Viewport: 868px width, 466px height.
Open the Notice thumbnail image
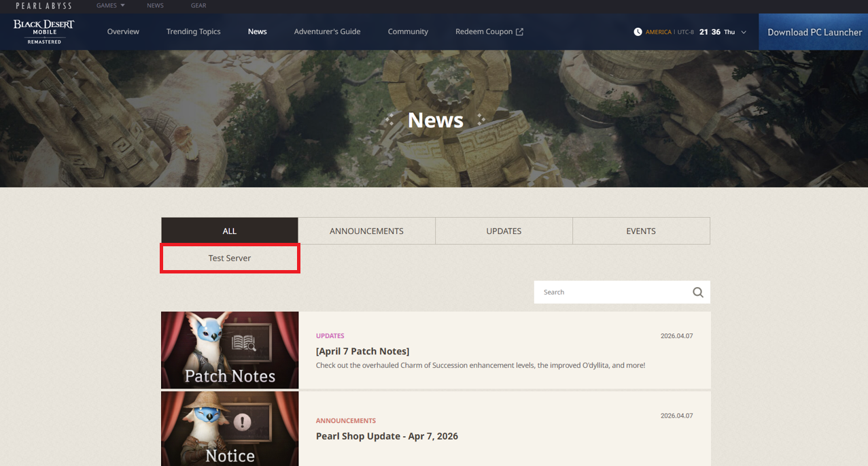click(230, 429)
